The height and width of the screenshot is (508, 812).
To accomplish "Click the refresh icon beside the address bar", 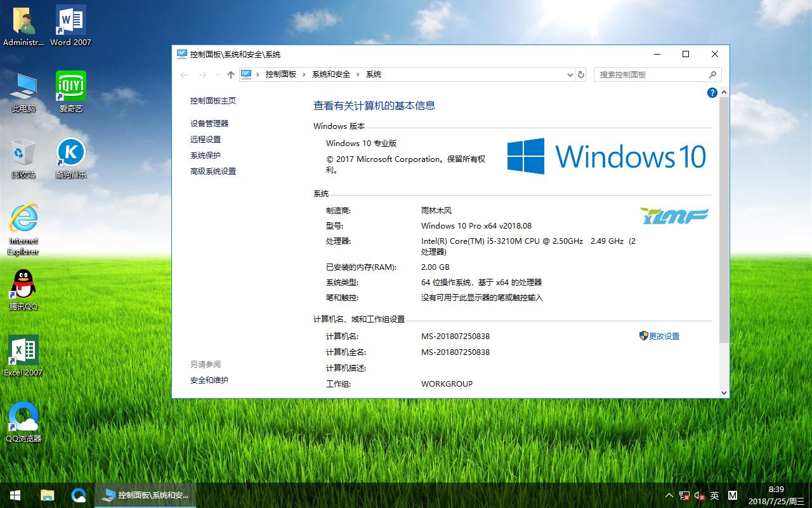I will click(581, 74).
